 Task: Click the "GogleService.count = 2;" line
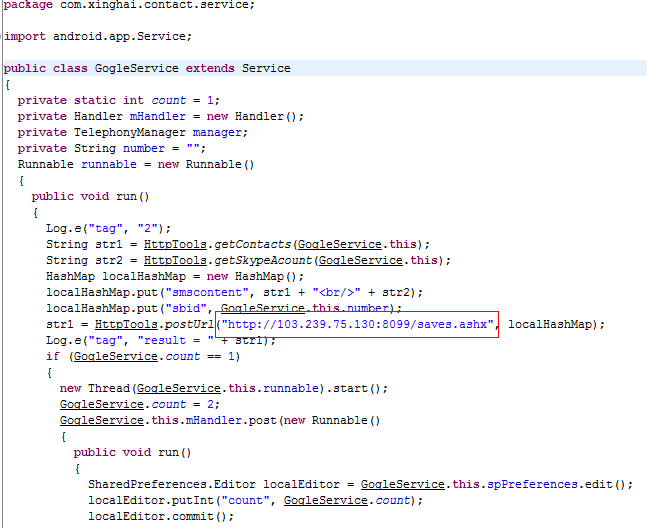tap(139, 404)
